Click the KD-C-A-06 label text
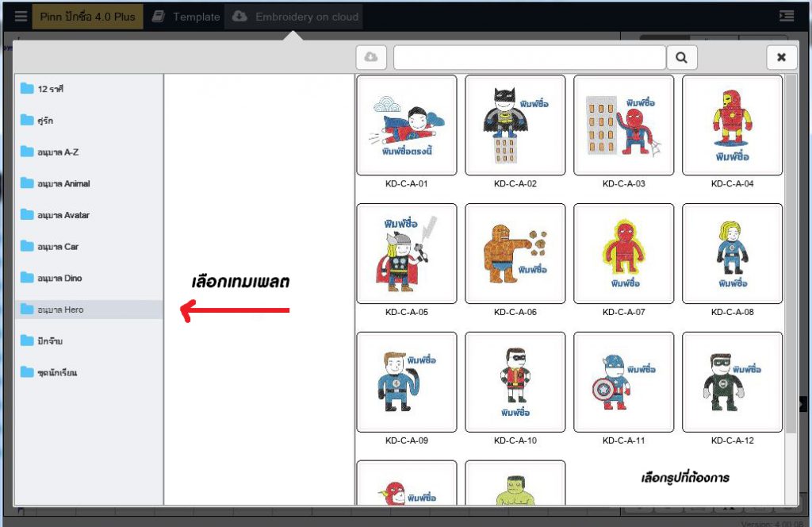This screenshot has height=527, width=812. pos(515,312)
